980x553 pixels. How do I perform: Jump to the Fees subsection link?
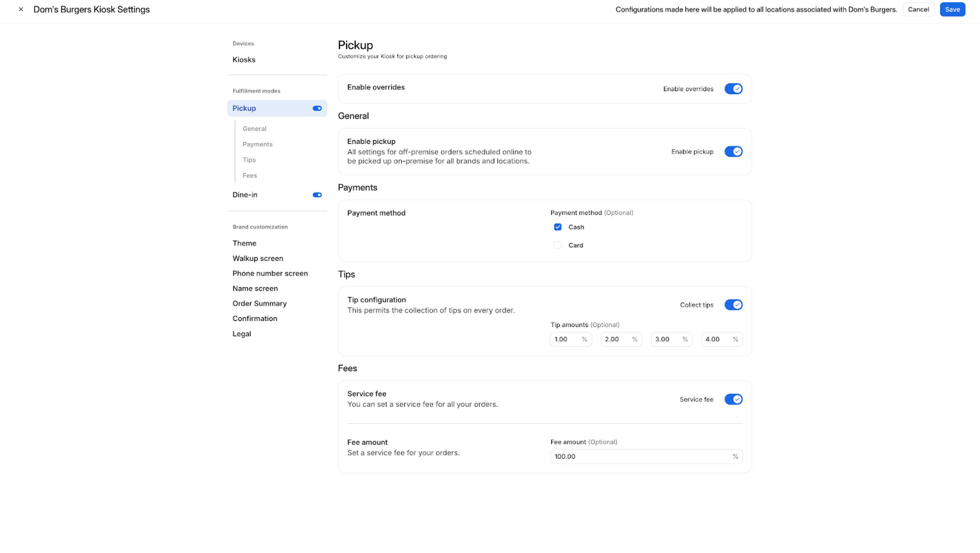tap(250, 175)
